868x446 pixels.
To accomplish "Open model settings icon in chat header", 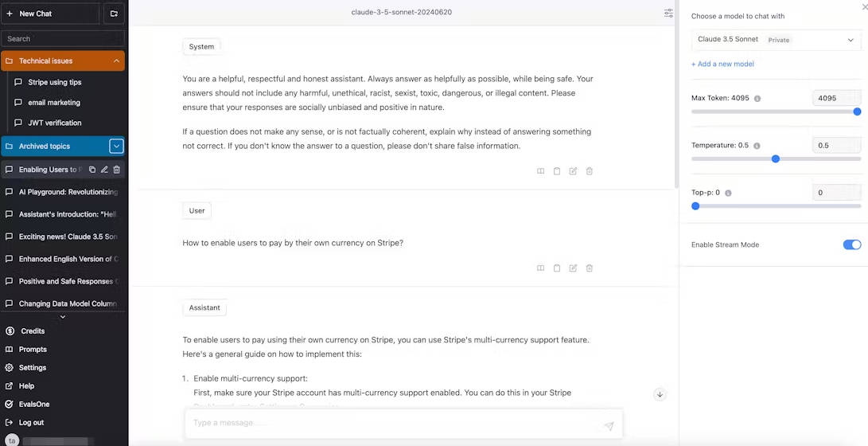I will pos(668,13).
